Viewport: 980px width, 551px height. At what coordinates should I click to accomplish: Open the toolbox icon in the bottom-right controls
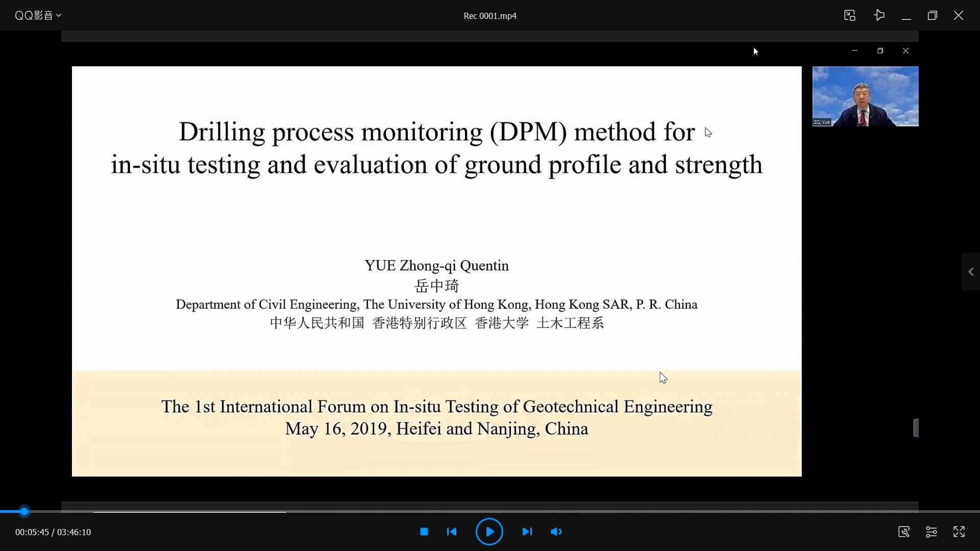point(903,532)
